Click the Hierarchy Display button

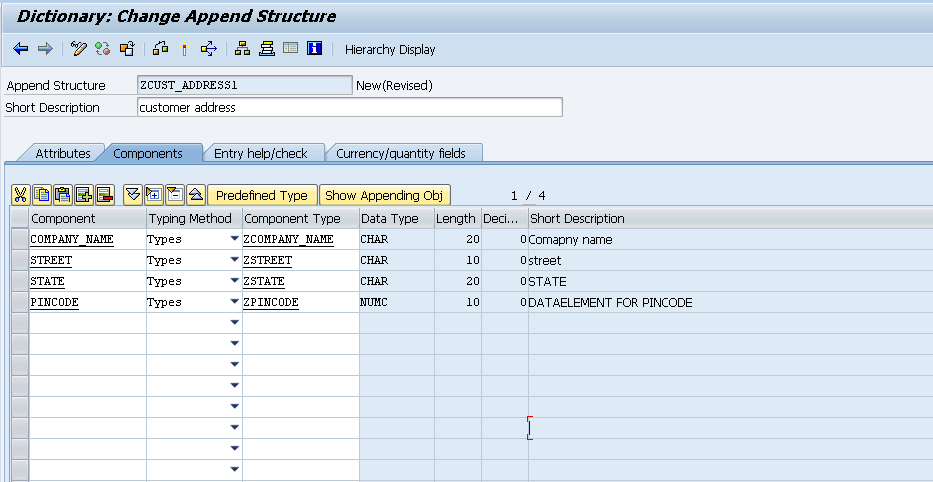coord(390,49)
